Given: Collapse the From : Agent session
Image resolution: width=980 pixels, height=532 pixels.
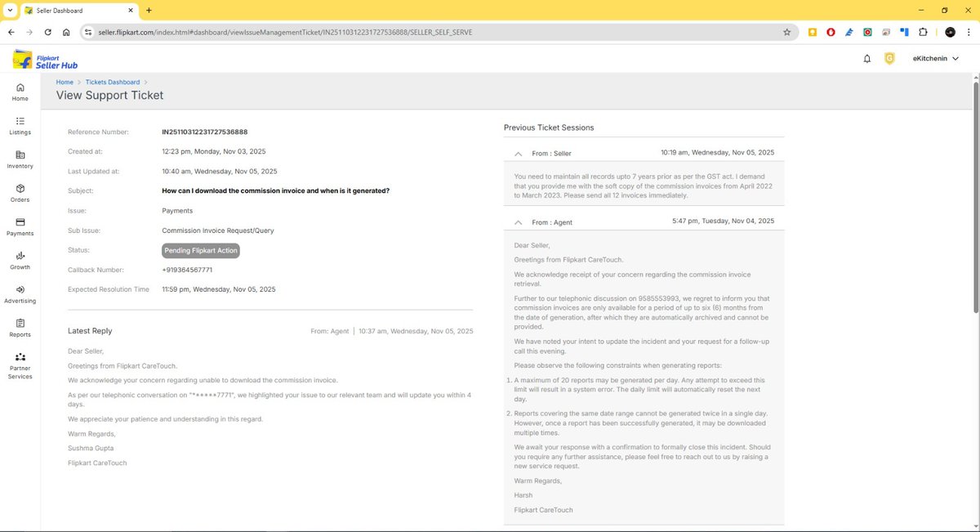Looking at the screenshot, I should click(x=518, y=221).
